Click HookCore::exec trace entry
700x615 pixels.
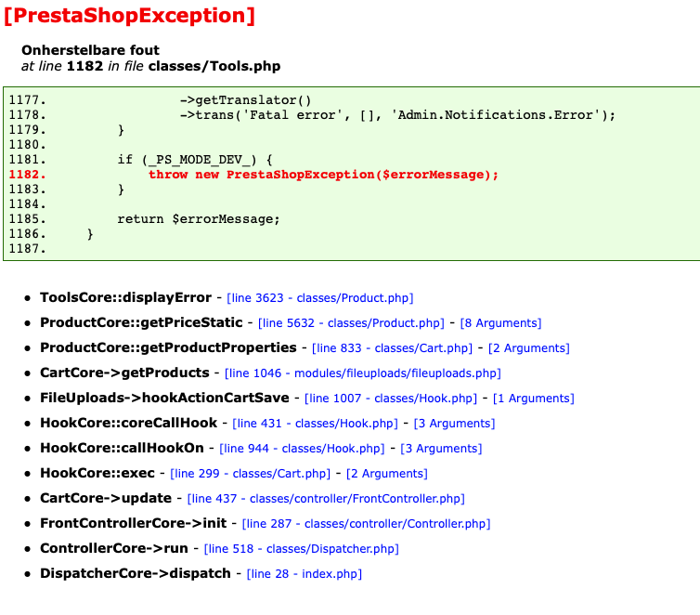(x=97, y=473)
